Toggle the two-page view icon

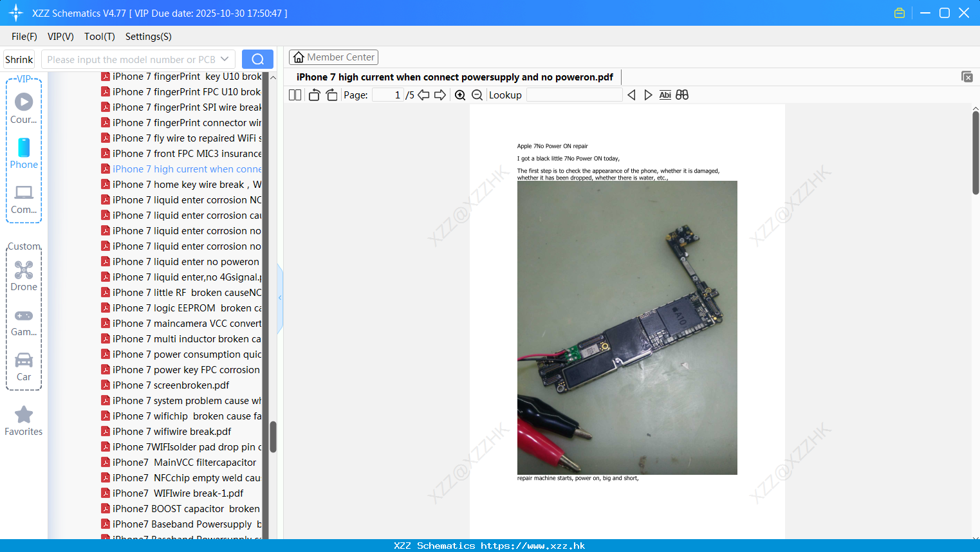[295, 95]
